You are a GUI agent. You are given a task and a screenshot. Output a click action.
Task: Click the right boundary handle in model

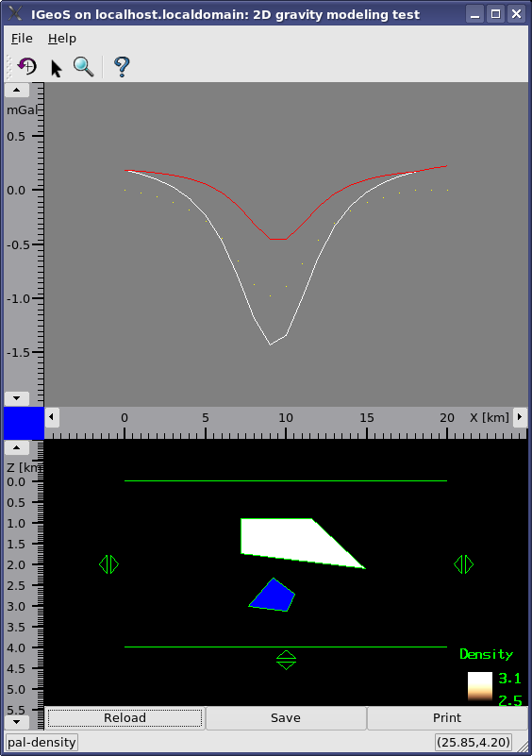pos(463,564)
